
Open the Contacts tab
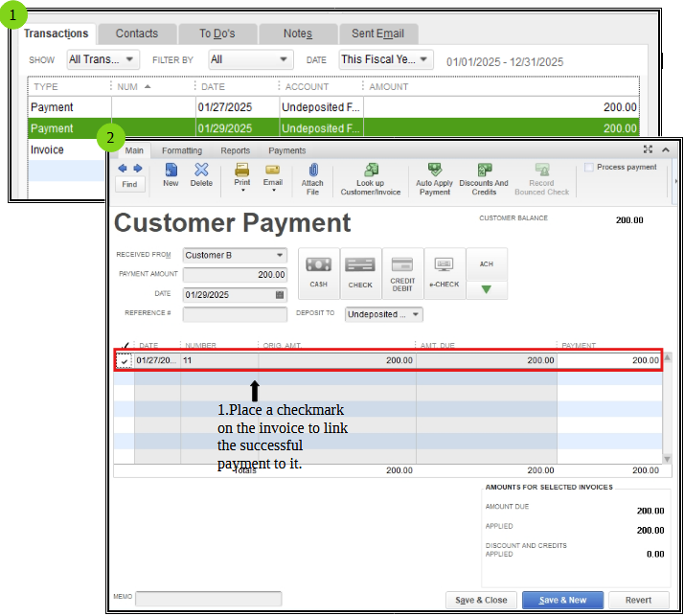point(137,34)
